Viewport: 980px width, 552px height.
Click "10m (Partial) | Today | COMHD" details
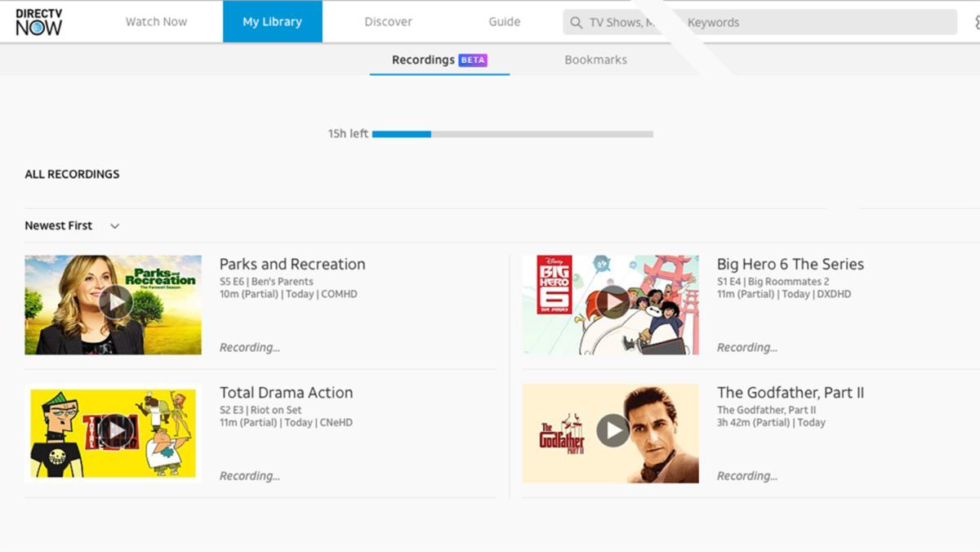tap(288, 294)
